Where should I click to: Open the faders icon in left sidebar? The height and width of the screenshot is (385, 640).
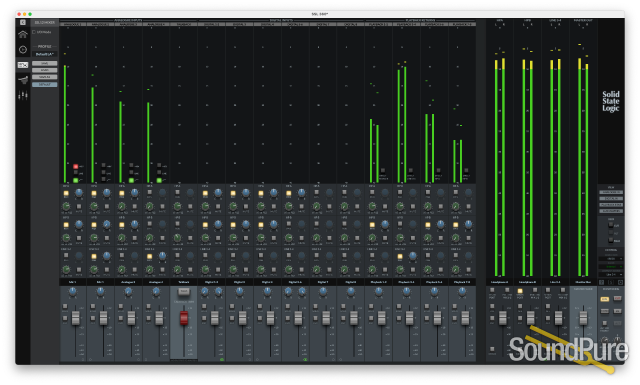tap(23, 96)
